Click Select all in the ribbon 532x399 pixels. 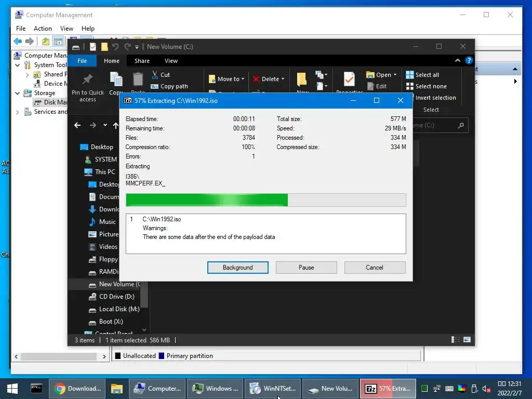point(422,75)
